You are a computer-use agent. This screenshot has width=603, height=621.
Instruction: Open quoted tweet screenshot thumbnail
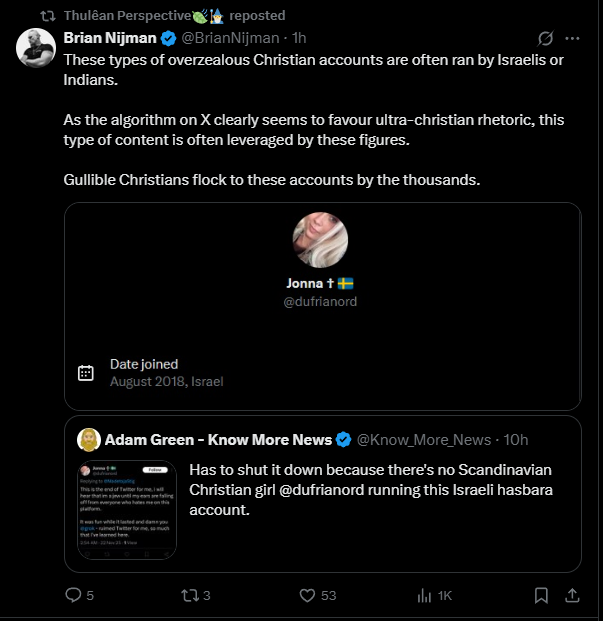point(127,510)
